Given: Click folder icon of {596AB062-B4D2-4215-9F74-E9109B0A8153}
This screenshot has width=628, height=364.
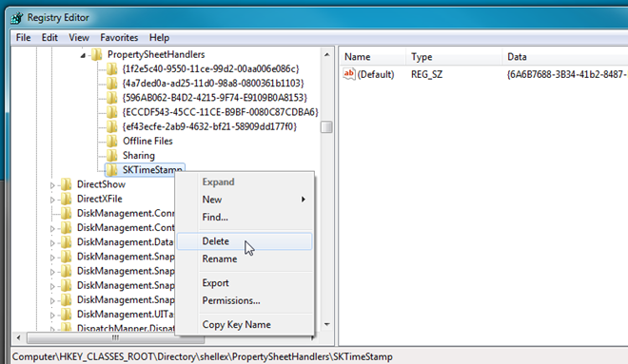Looking at the screenshot, I should (x=111, y=98).
